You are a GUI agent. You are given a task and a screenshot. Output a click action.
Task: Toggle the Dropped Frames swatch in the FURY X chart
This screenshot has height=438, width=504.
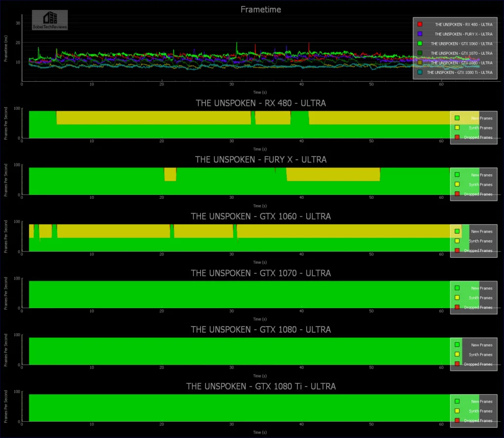[457, 194]
